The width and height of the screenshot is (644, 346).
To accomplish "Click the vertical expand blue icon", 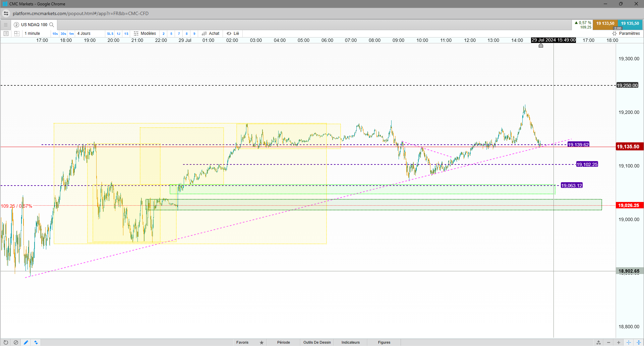I will point(639,342).
